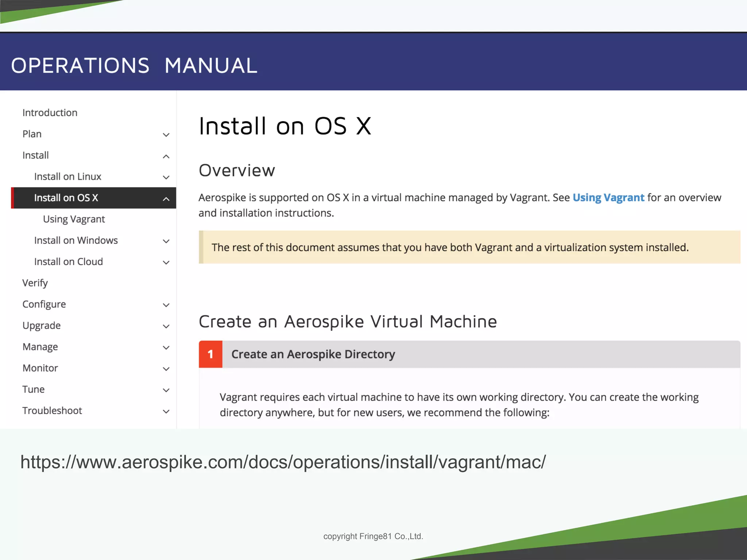Collapse the Install section chevron
747x560 pixels.
point(166,156)
